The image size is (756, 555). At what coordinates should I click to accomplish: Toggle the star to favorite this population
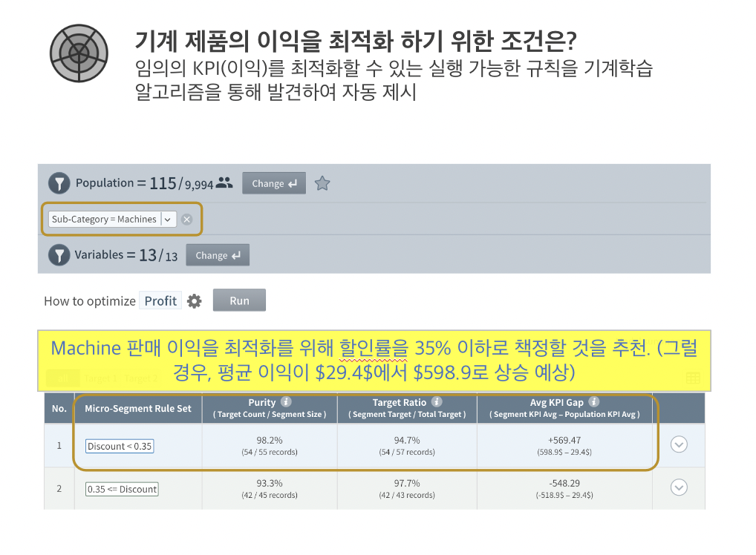point(322,183)
